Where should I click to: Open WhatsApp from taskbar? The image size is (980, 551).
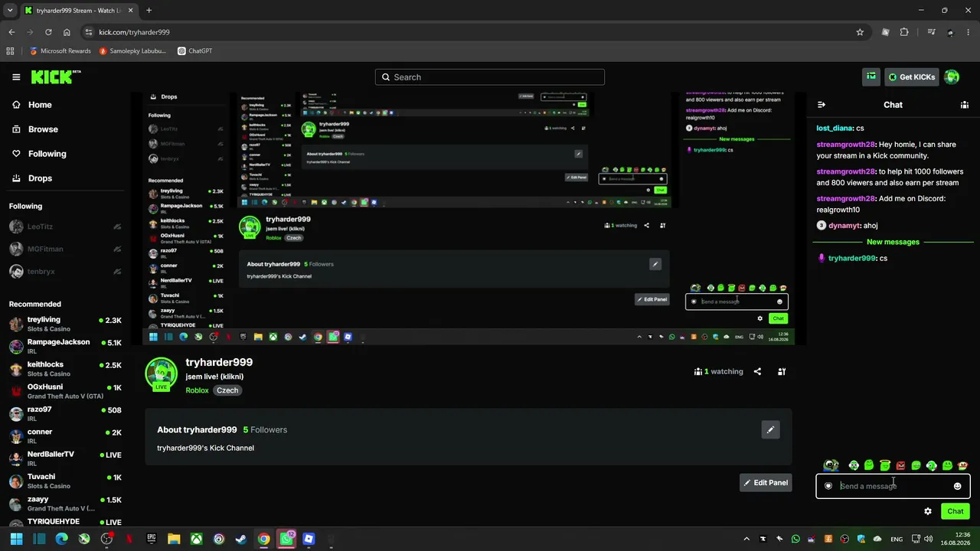(x=286, y=539)
